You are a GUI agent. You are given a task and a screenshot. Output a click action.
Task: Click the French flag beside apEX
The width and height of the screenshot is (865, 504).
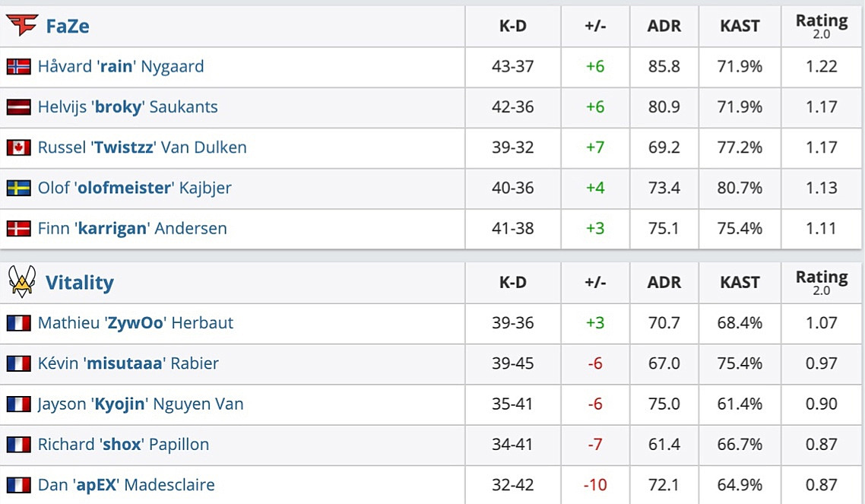[18, 485]
